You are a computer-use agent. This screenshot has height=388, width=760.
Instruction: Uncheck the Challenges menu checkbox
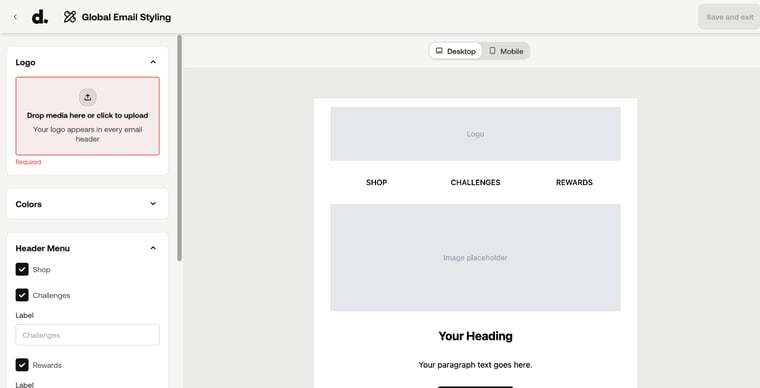tap(22, 295)
